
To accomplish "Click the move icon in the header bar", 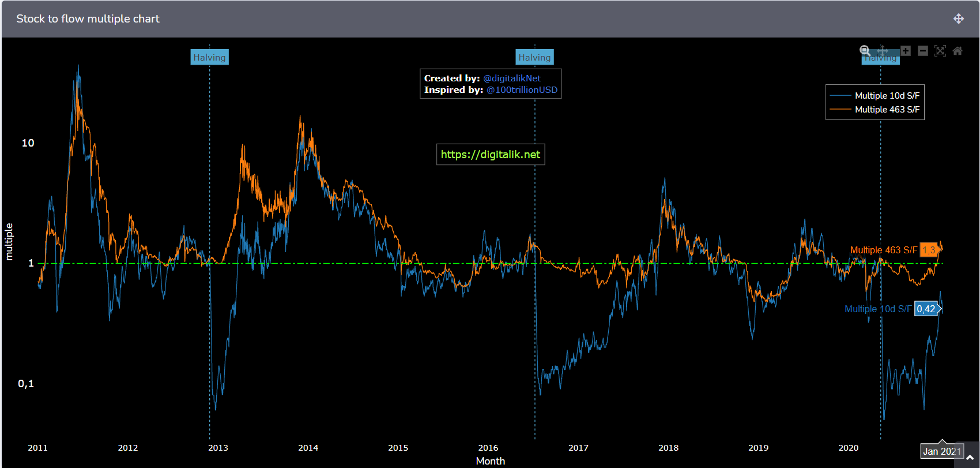I will pyautogui.click(x=959, y=18).
